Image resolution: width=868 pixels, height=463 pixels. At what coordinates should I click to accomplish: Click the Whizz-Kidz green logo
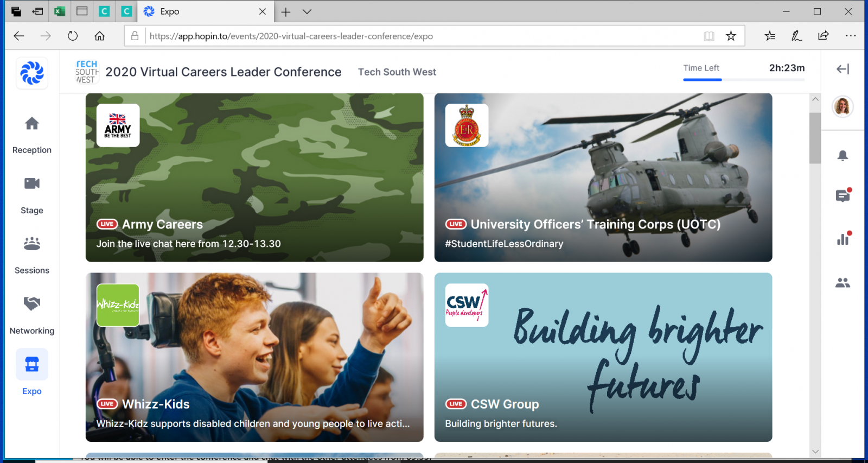[118, 305]
